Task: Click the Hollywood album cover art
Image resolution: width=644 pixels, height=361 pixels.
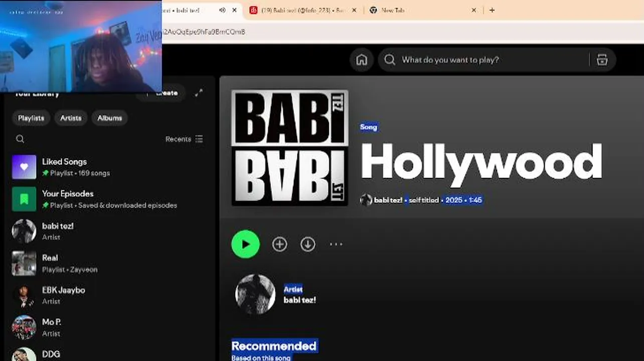Action: coord(289,148)
